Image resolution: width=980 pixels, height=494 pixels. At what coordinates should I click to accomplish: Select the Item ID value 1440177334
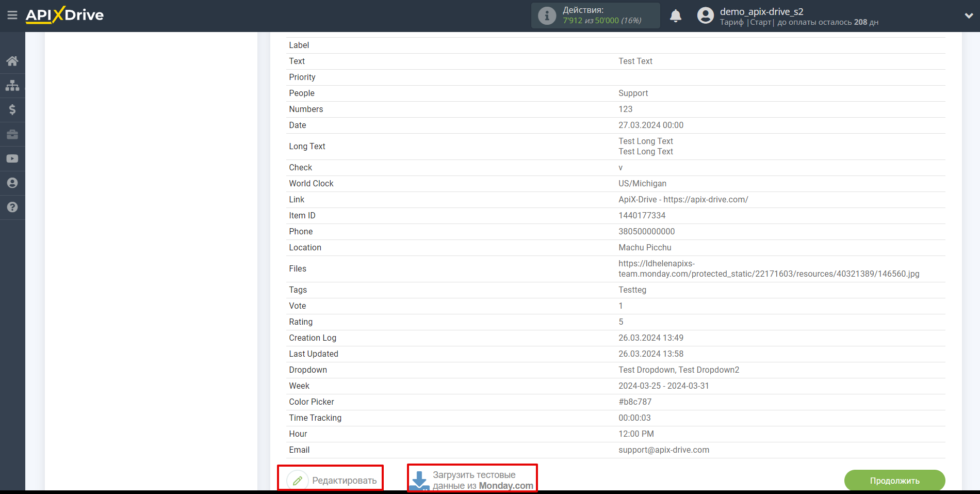click(642, 215)
